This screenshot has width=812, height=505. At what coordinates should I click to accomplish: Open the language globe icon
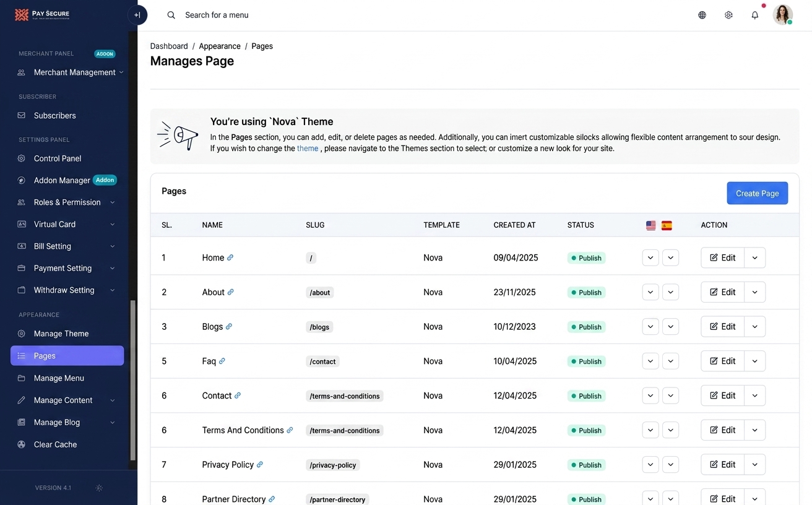point(702,15)
